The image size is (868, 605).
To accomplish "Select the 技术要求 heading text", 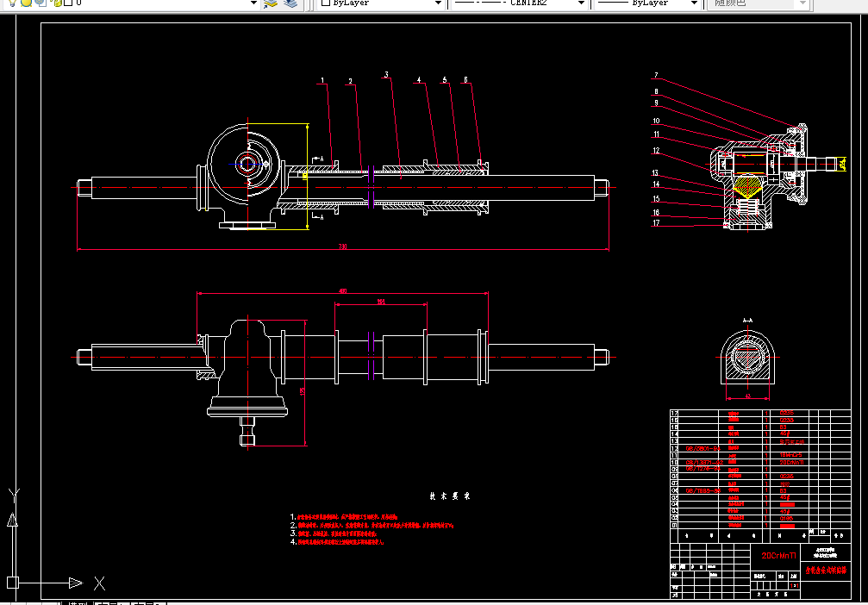I will (450, 496).
